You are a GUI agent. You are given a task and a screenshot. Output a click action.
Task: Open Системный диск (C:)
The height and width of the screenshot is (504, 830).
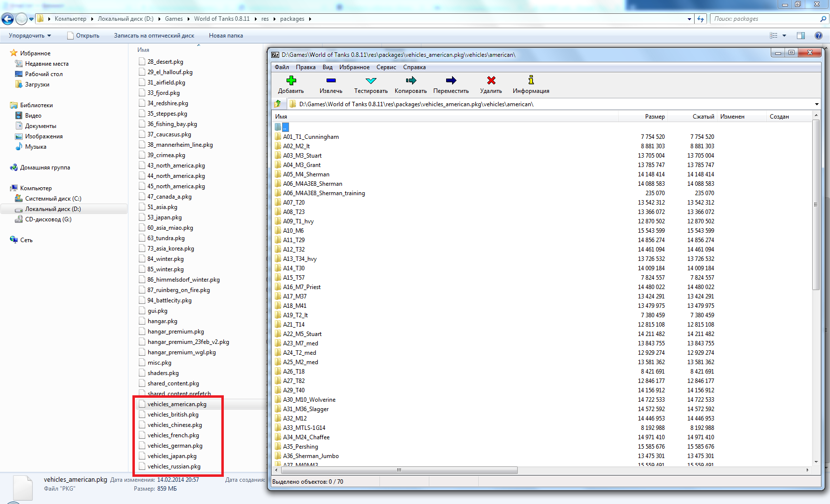coord(53,199)
